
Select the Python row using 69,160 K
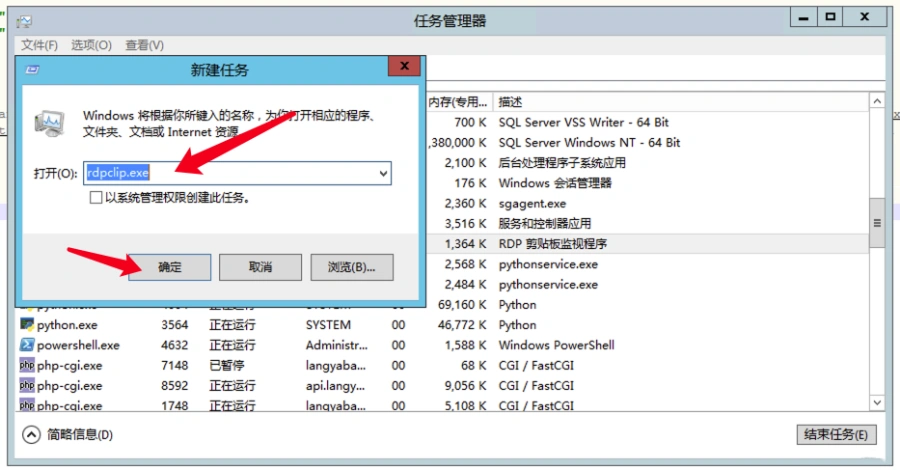(647, 305)
